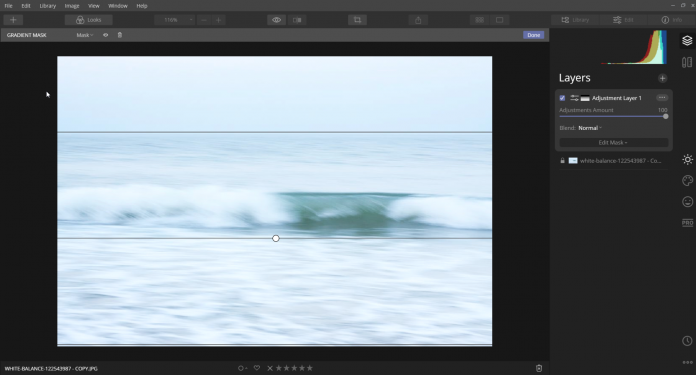Reject photo with the X icon
696x375 pixels.
pos(270,368)
